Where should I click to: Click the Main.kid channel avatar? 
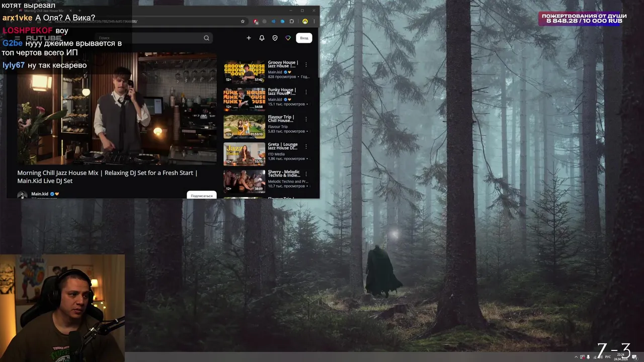(x=22, y=195)
